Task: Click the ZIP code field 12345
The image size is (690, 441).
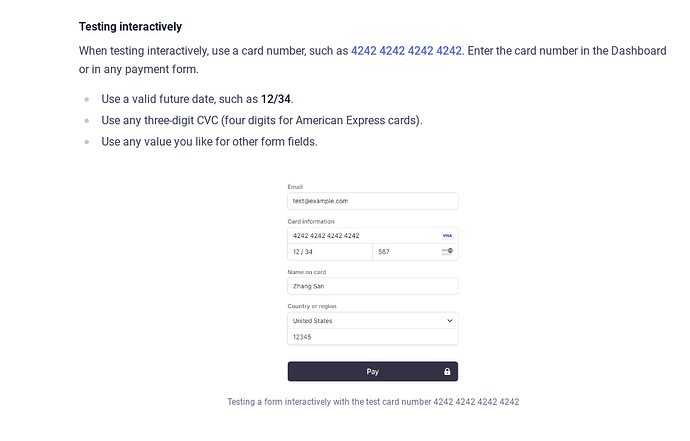Action: [x=372, y=337]
